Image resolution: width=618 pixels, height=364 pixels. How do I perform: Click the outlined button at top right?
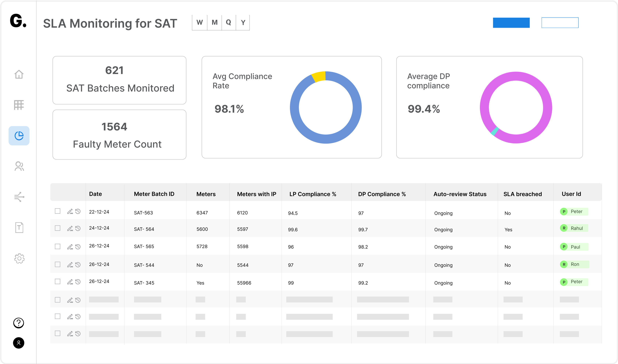click(x=560, y=23)
